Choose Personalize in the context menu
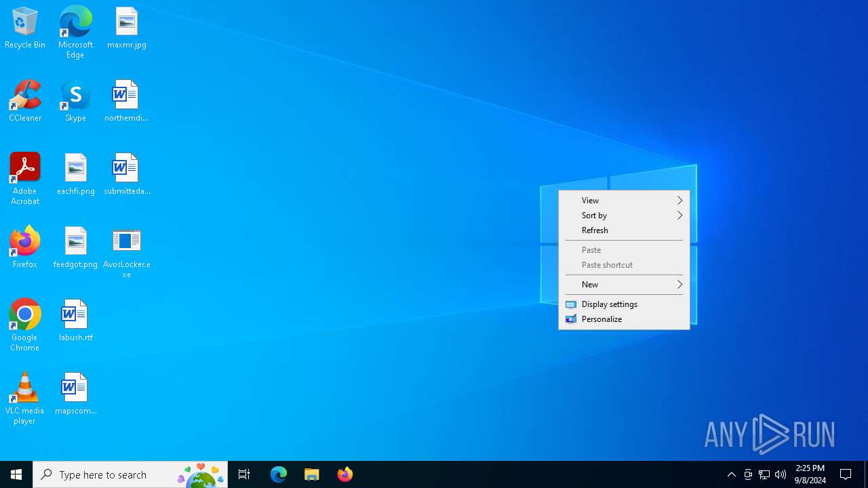Screen dimensions: 868x488 [x=624, y=319]
